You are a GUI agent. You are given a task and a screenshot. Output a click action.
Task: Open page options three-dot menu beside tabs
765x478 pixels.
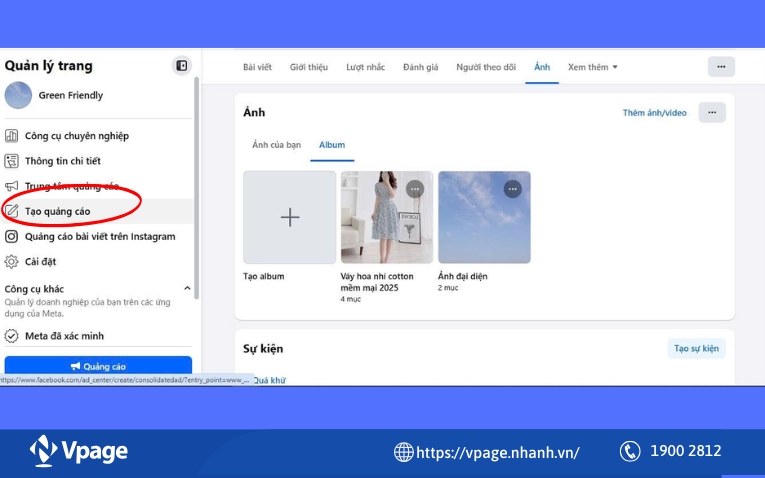point(721,67)
